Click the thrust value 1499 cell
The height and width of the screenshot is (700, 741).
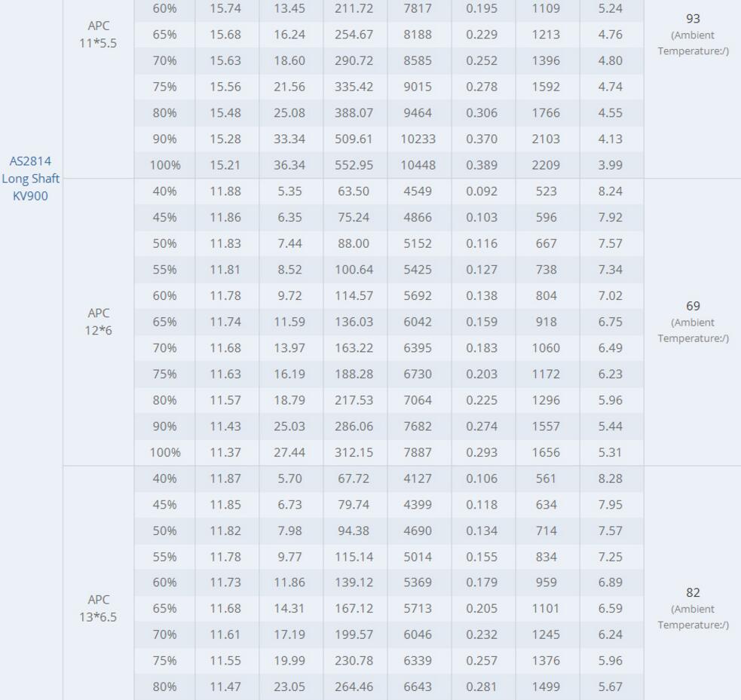pos(546,686)
